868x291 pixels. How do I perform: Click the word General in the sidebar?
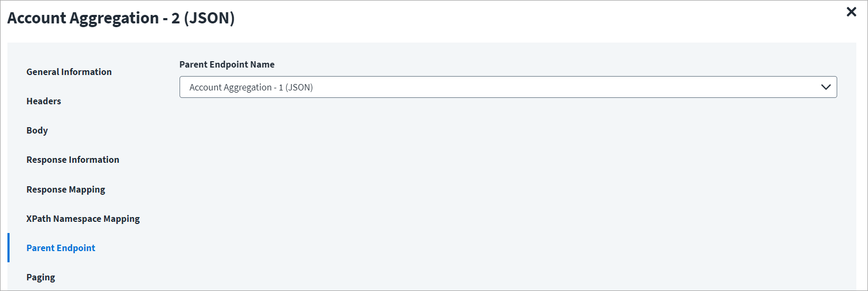(42, 72)
